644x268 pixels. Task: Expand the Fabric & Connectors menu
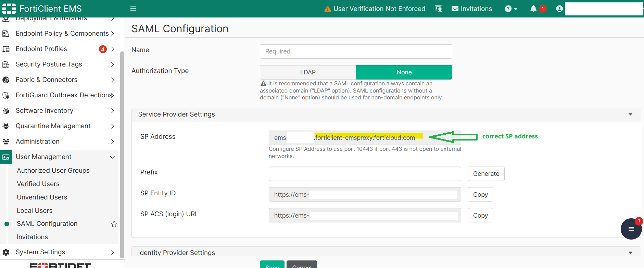[112, 80]
